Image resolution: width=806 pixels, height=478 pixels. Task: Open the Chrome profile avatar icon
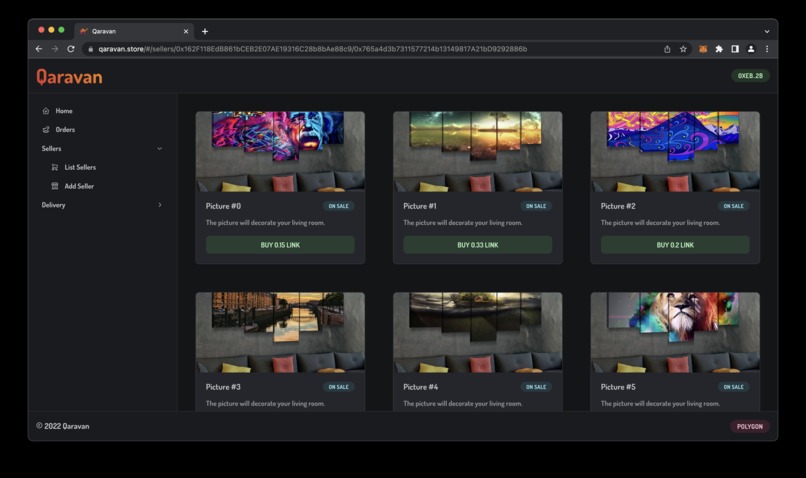point(751,49)
